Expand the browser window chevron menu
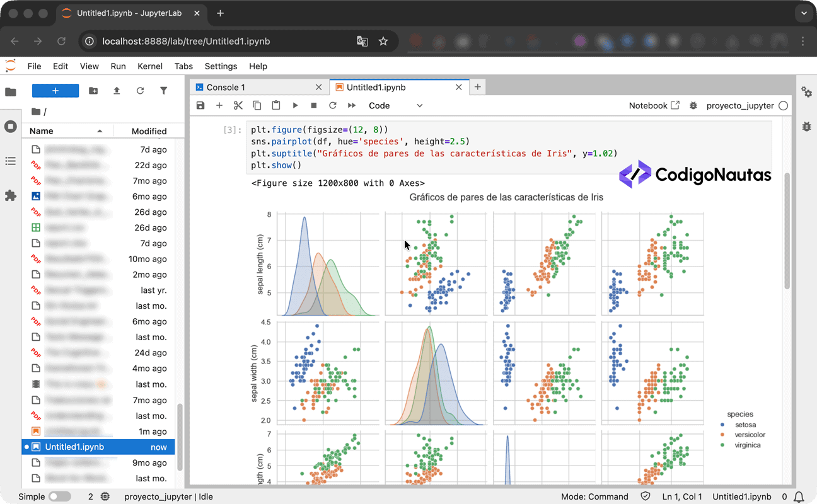The height and width of the screenshot is (504, 817). (x=803, y=13)
